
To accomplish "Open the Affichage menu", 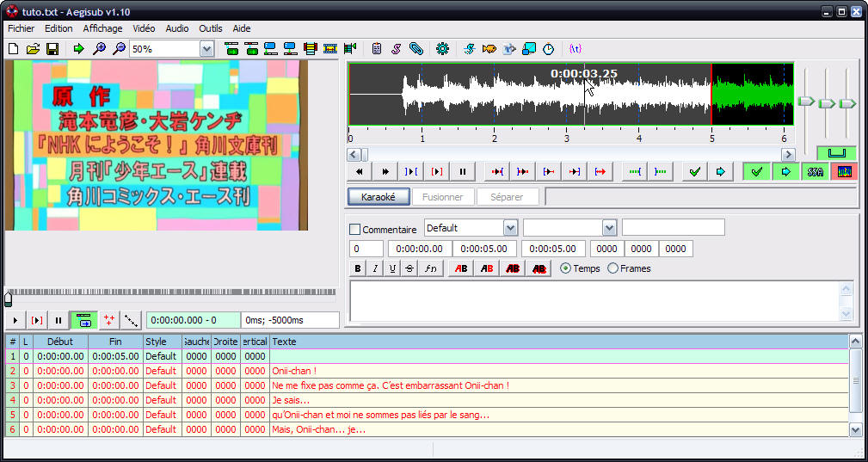I will 102,28.
